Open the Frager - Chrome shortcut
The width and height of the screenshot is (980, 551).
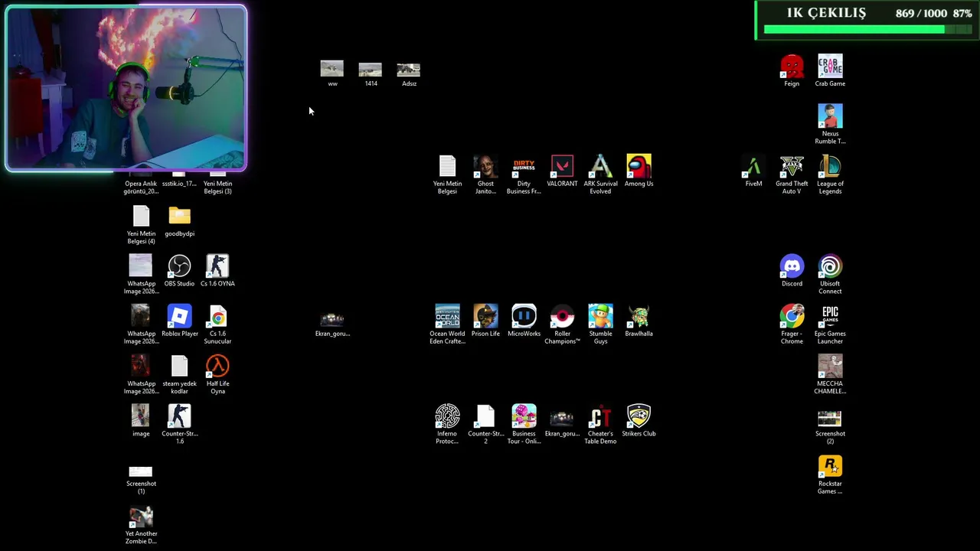792,317
